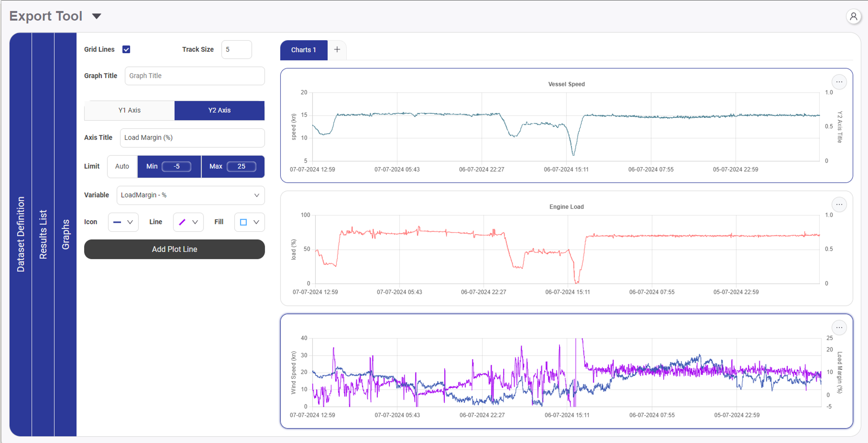
Task: Click the Y2 Axis Title label on Vessel Speed chart
Action: pyautogui.click(x=840, y=127)
